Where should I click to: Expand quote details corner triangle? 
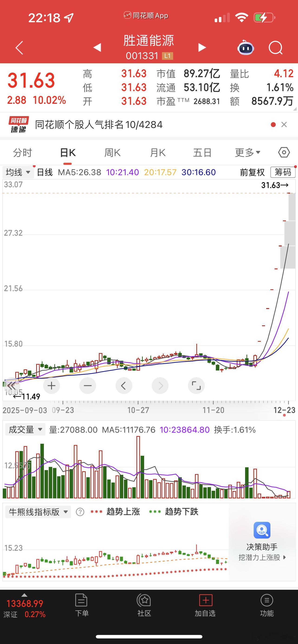pos(295,109)
